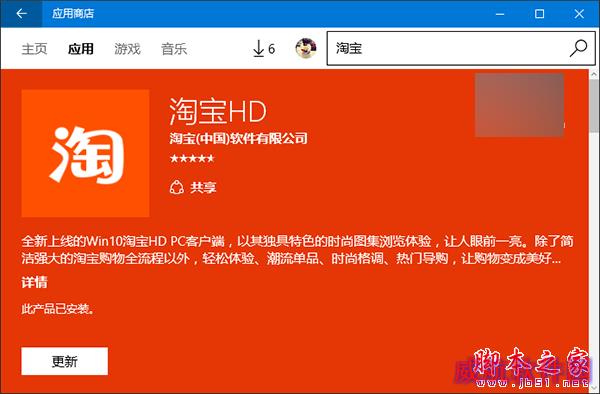Open publisher 淘宝(中国)软件有限公司 link
Viewport: 600px width, 394px height.
(x=238, y=138)
